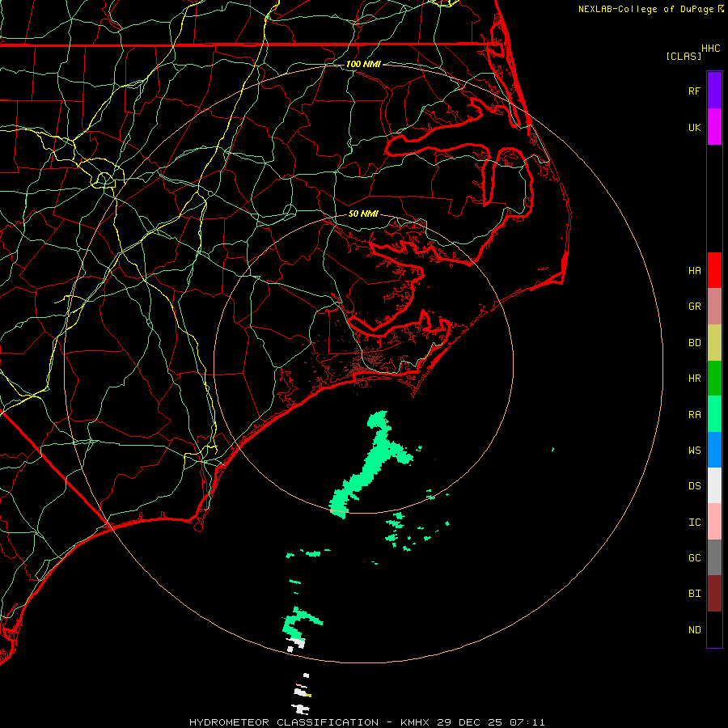Click the UK magenta legend swatch
Viewport: 728px width, 728px height.
(x=714, y=127)
